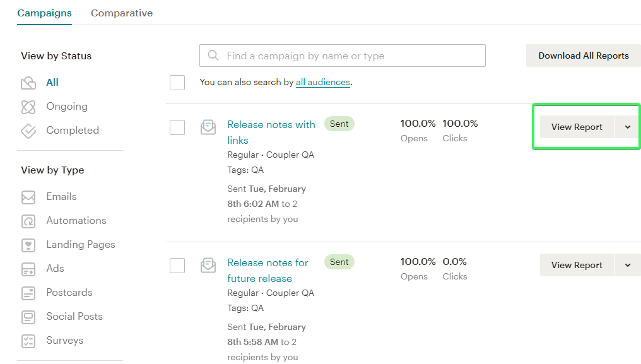Click the View by Status heading
641x364 pixels.
click(x=56, y=56)
